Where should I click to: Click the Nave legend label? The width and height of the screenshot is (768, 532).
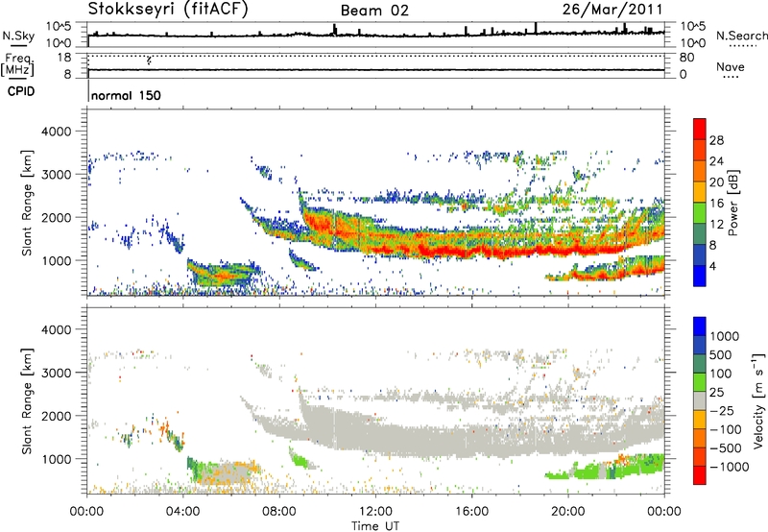coord(732,67)
